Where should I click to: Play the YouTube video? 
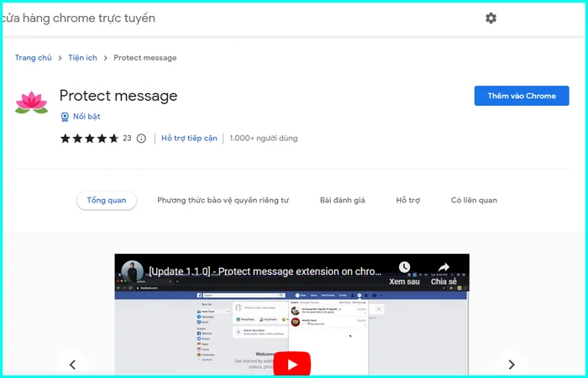[x=292, y=364]
